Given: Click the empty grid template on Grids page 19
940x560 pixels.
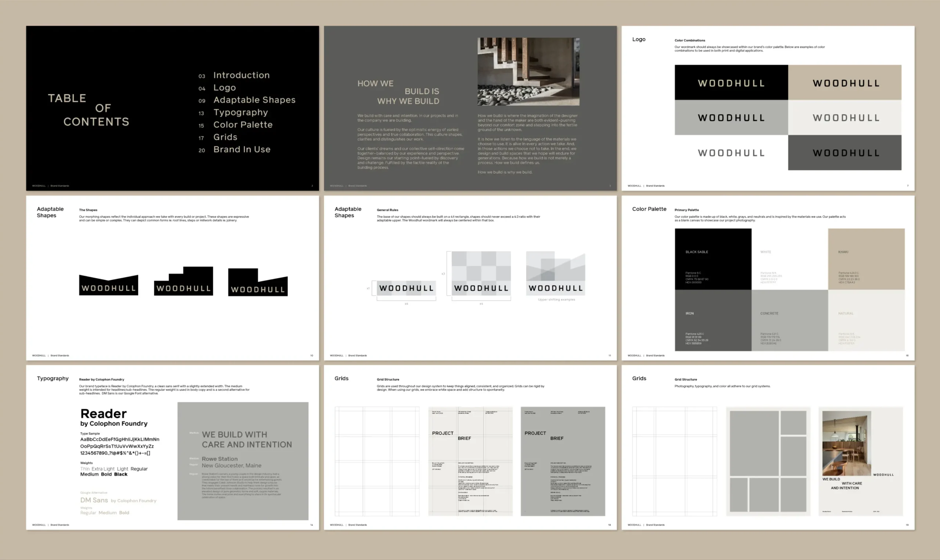Looking at the screenshot, I should 675,461.
